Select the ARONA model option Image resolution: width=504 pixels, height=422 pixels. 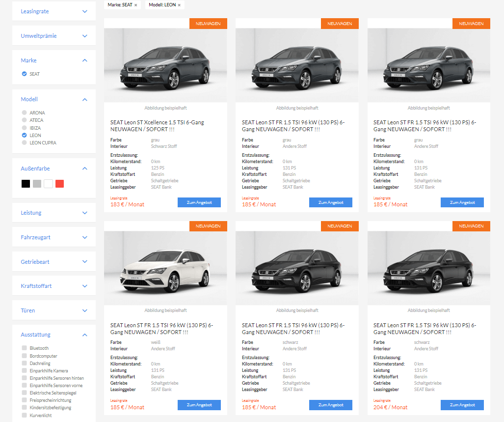point(24,113)
